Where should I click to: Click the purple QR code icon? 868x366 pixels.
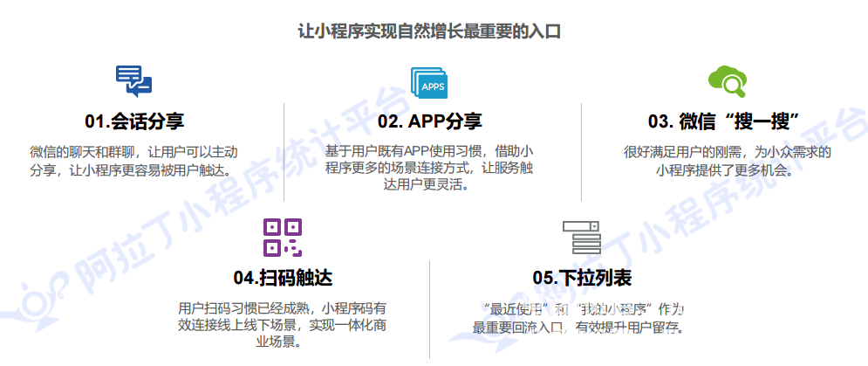click(283, 237)
